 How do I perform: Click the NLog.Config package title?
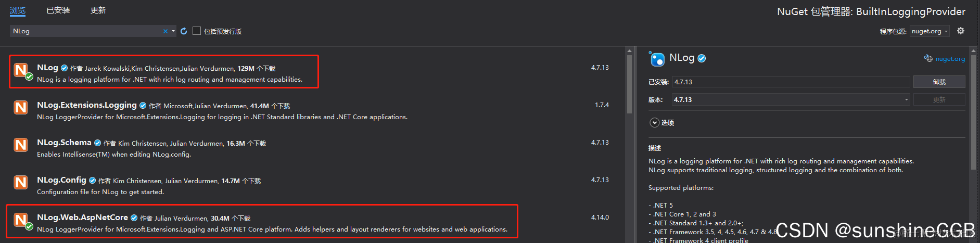click(x=61, y=180)
